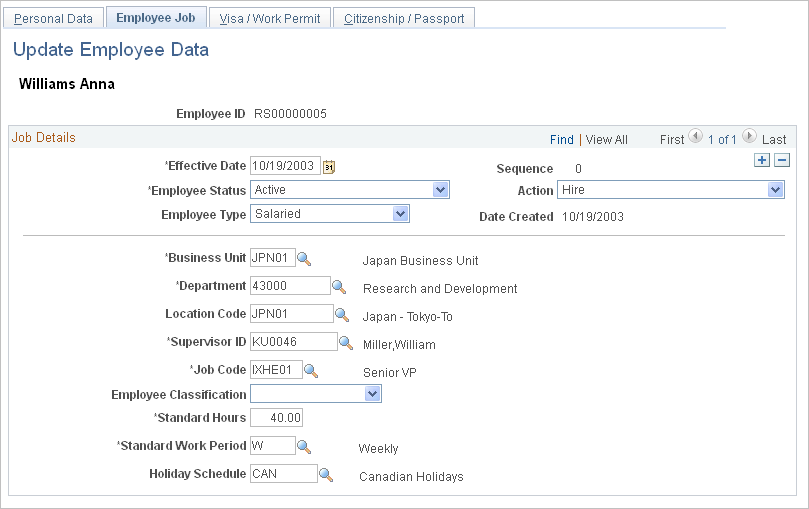Expand the Employee Status dropdown
Viewport: 809px width, 509px height.
[440, 190]
